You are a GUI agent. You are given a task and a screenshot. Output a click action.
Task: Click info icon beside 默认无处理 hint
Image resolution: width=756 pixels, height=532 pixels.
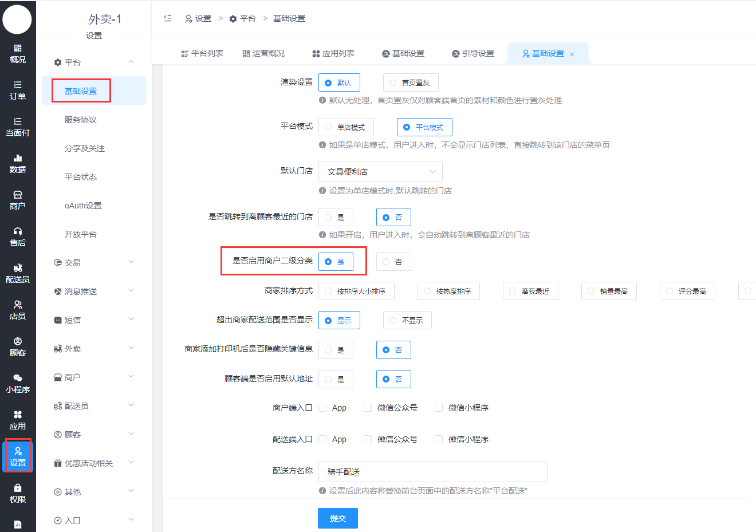click(x=322, y=100)
